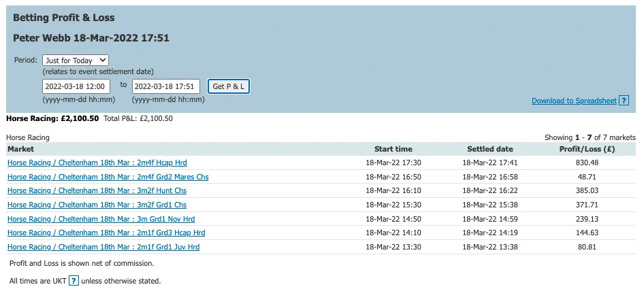This screenshot has height=291, width=644.
Task: Select the profit value 144.63
Action: point(587,233)
